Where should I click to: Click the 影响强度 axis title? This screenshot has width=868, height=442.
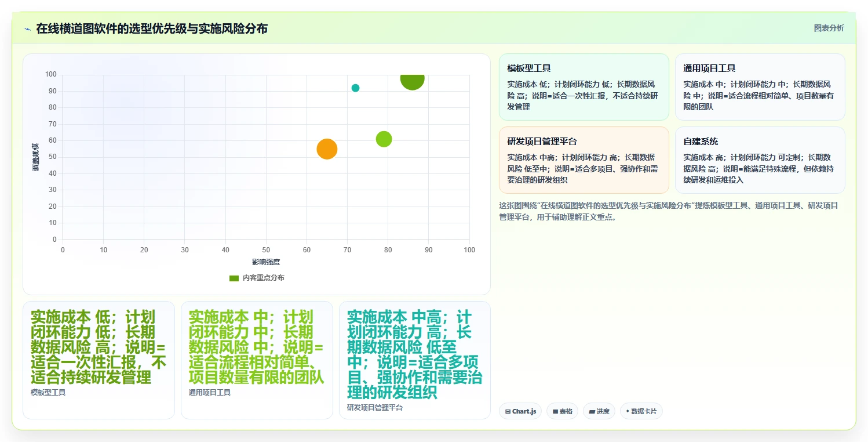(266, 262)
